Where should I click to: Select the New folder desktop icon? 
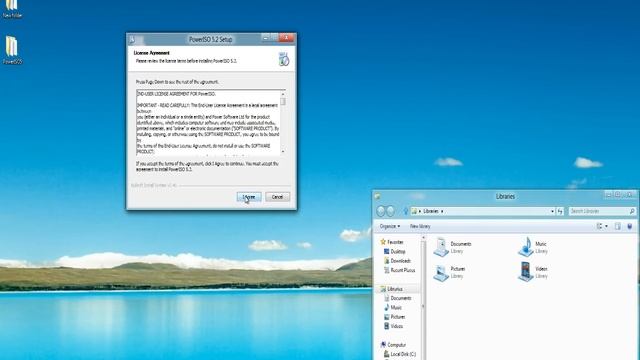coord(12,9)
